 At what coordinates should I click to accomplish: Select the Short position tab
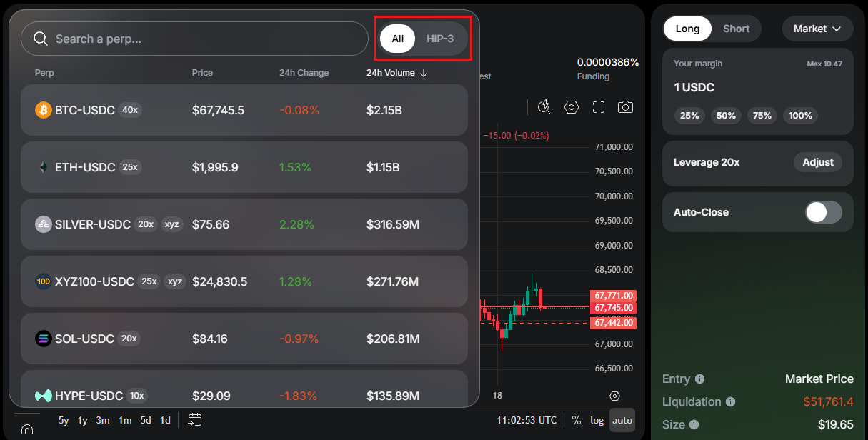tap(736, 29)
